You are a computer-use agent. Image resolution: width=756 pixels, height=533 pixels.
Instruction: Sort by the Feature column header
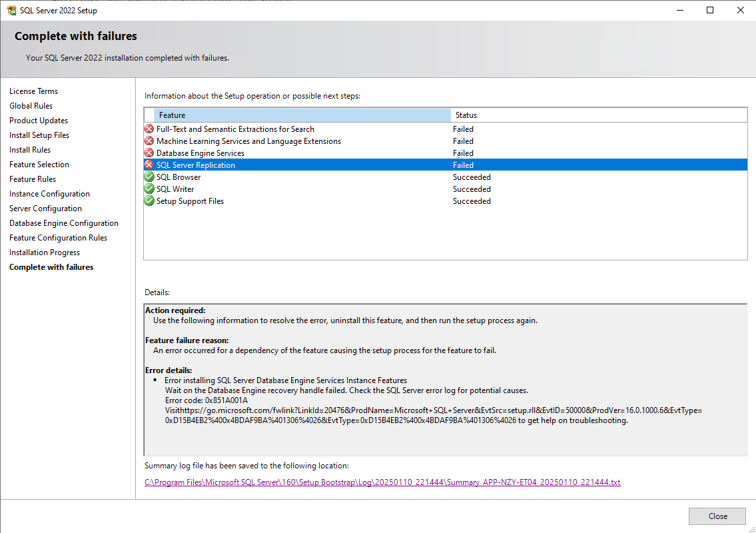pyautogui.click(x=302, y=115)
